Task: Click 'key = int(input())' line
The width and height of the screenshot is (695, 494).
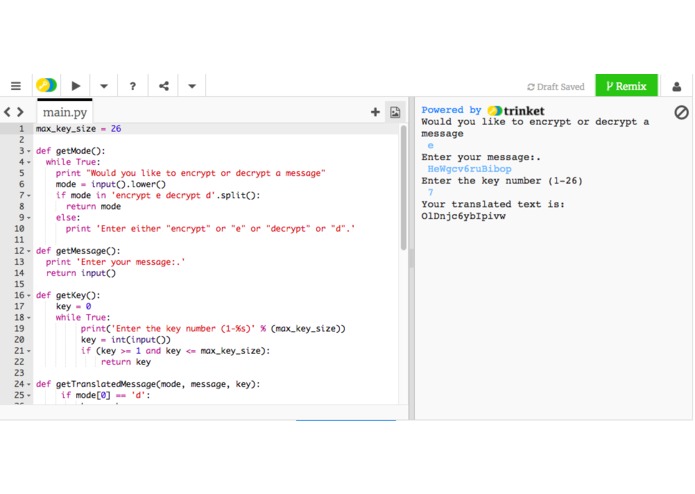Action: pos(125,339)
